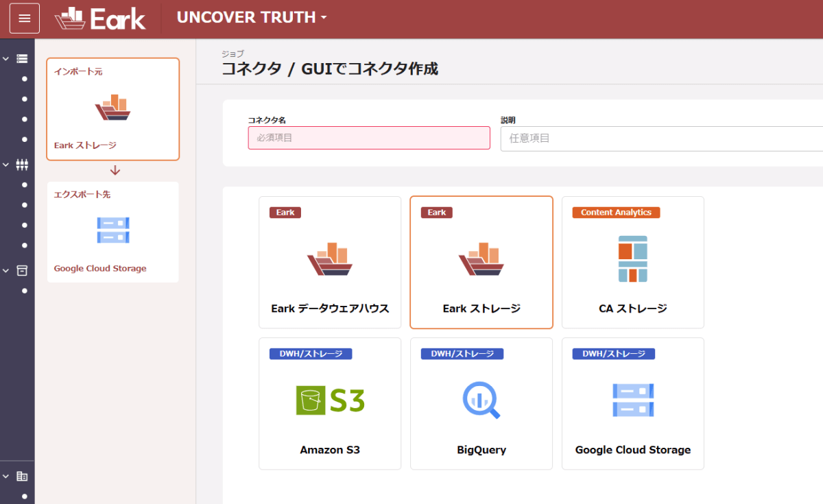
Task: Choose the Amazon S3 label
Action: coord(330,450)
